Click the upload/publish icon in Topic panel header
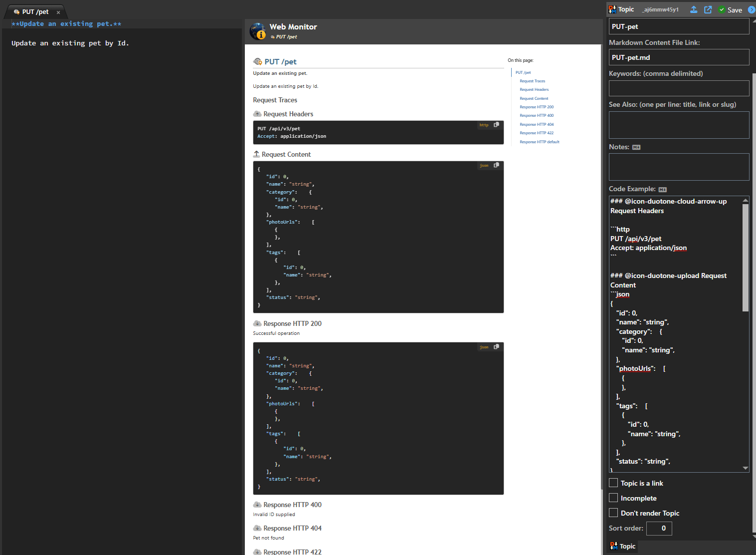The image size is (756, 555). click(694, 9)
